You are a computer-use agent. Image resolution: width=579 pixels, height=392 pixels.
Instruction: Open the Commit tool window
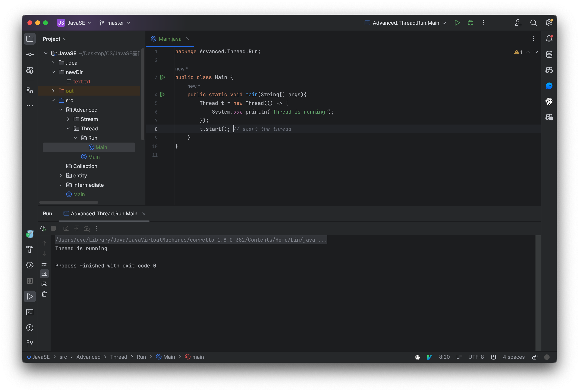tap(30, 54)
